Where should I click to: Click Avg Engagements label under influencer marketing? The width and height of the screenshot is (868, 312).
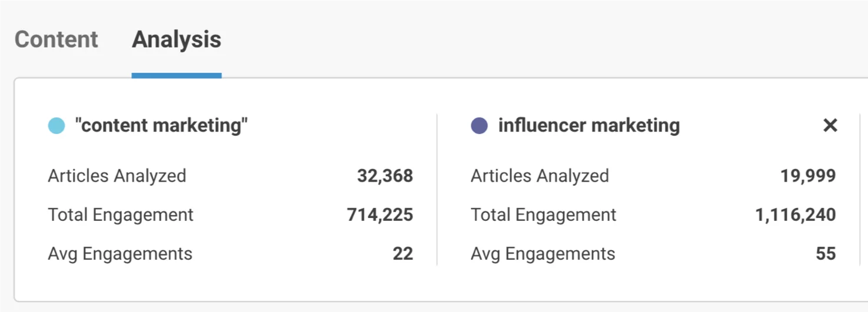pos(543,253)
